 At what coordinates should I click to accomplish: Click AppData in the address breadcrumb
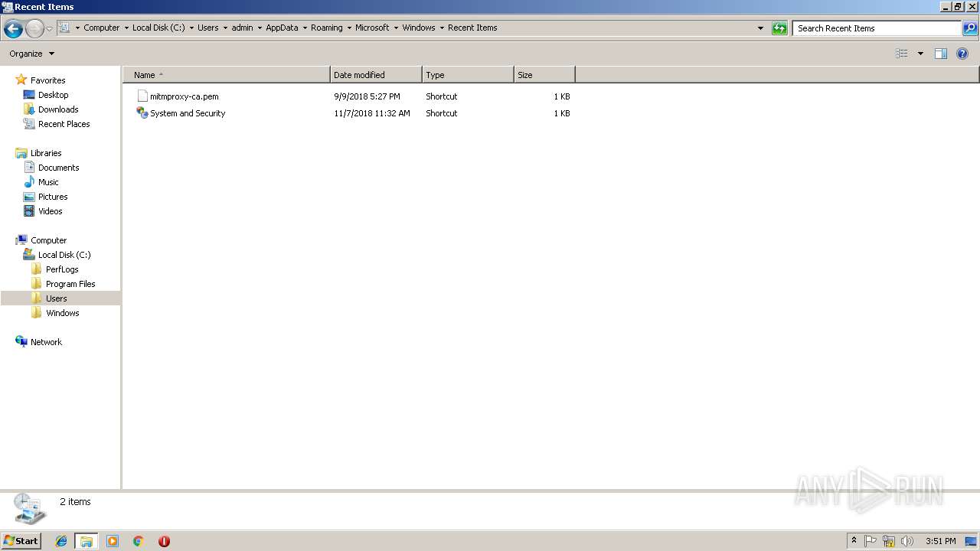[x=282, y=28]
